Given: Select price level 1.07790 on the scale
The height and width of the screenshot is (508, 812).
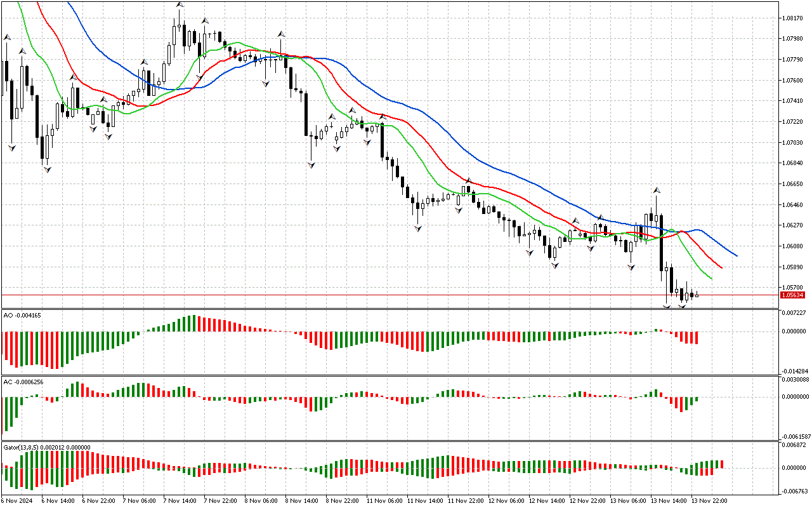Looking at the screenshot, I should [x=793, y=60].
